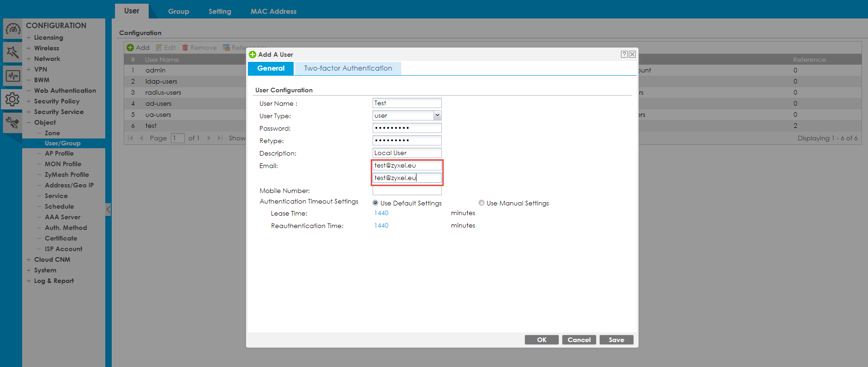The height and width of the screenshot is (367, 868).
Task: Open AAA Server in the Object tree
Action: coord(62,217)
